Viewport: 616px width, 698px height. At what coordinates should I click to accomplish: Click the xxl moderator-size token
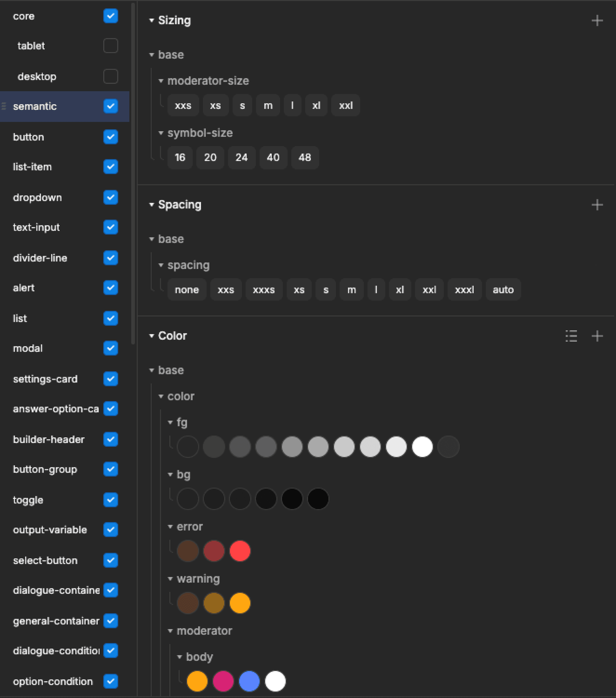point(346,105)
